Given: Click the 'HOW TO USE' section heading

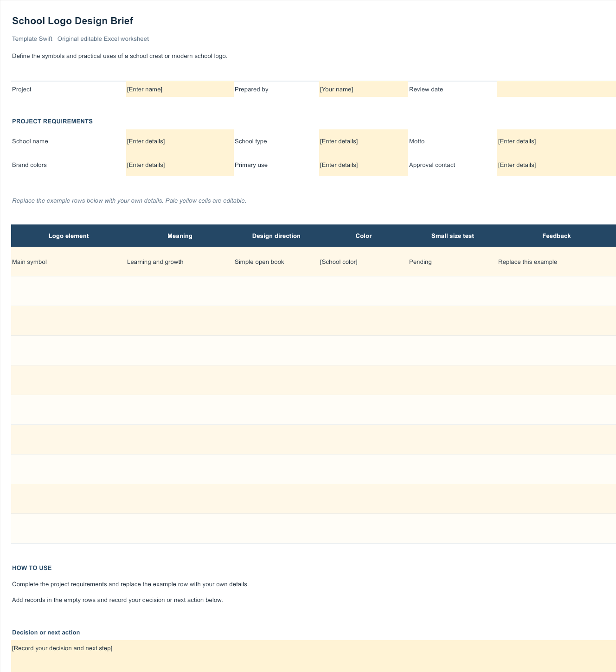Looking at the screenshot, I should pos(32,568).
